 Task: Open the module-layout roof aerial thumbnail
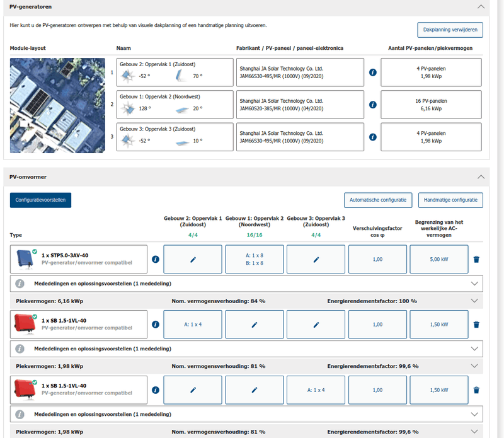point(57,105)
